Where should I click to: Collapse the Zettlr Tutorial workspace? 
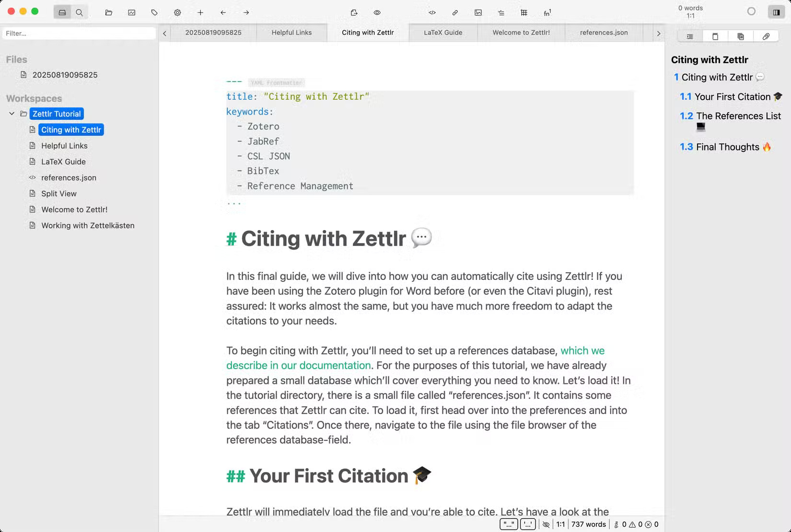point(12,114)
